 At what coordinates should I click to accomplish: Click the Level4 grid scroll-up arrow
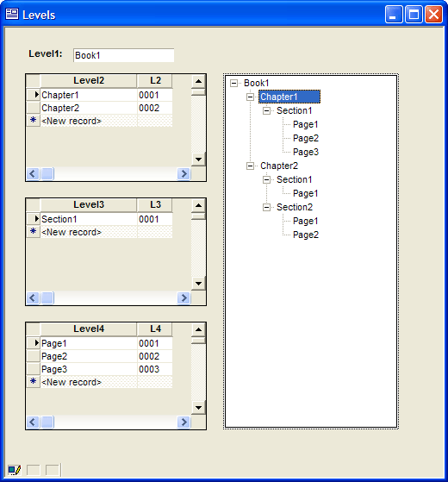[x=198, y=329]
